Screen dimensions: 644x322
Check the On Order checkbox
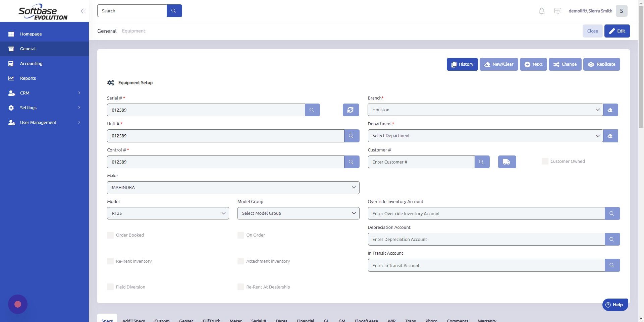(x=241, y=235)
